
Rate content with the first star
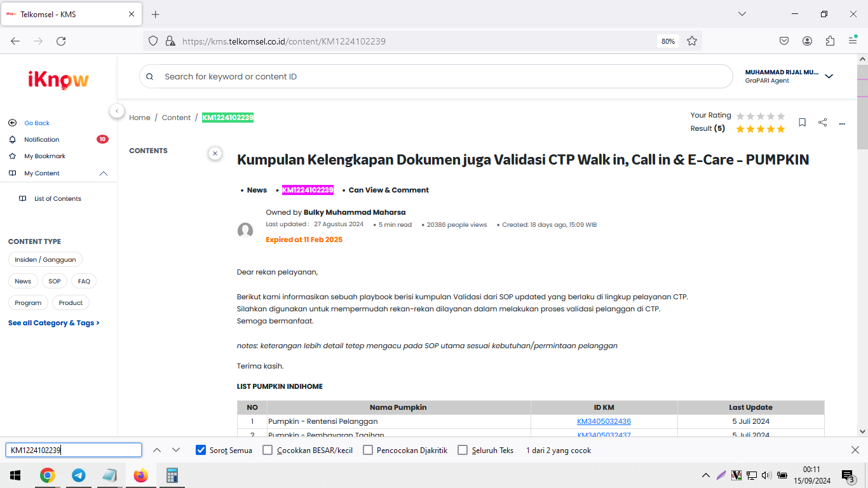click(740, 116)
